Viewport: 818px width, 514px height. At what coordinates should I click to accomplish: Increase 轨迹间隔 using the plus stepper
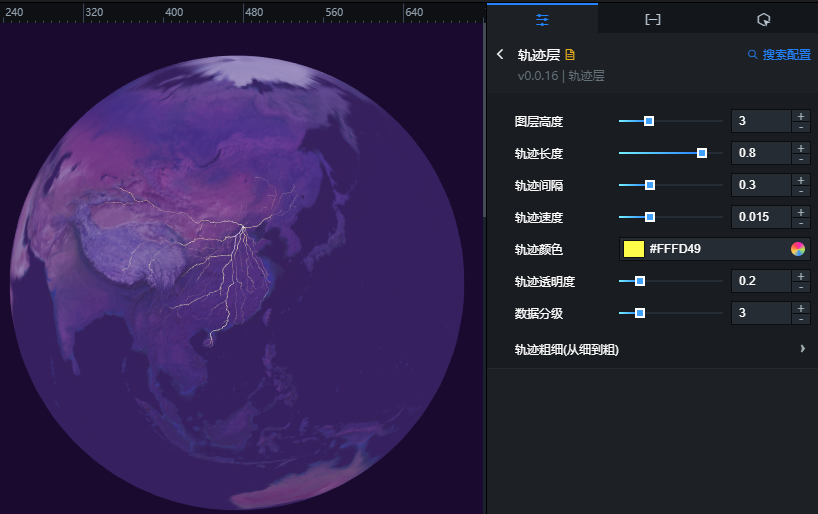[x=801, y=180]
